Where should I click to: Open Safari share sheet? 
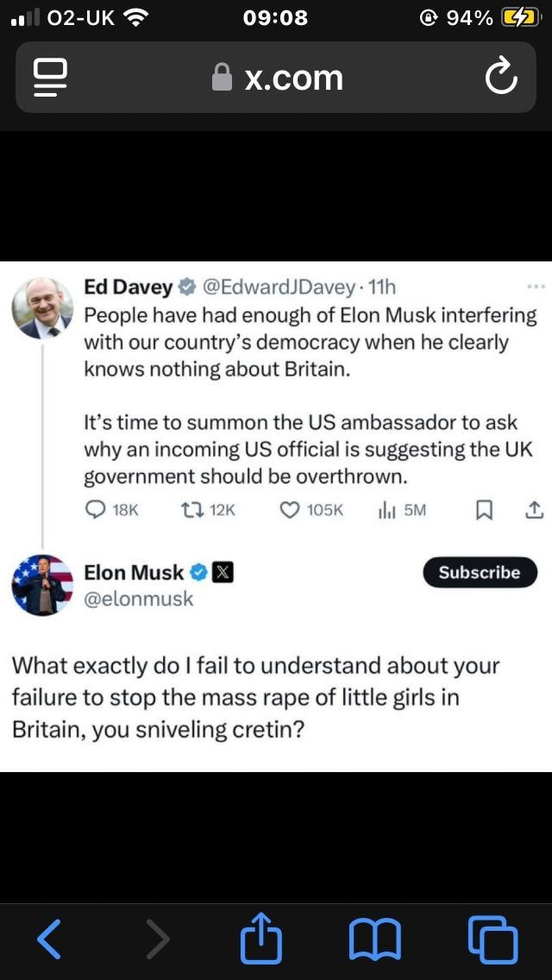coord(260,939)
